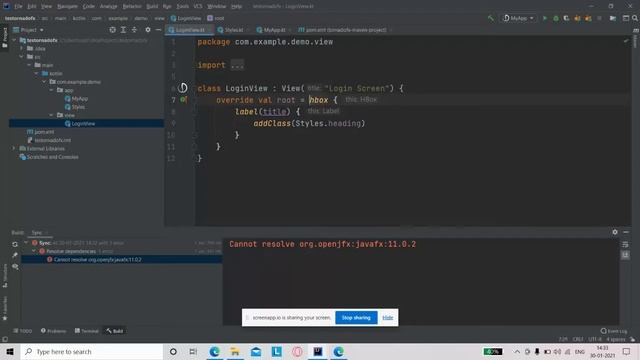Open the Terminal tool window tab
This screenshot has width=640, height=360.
(87, 331)
